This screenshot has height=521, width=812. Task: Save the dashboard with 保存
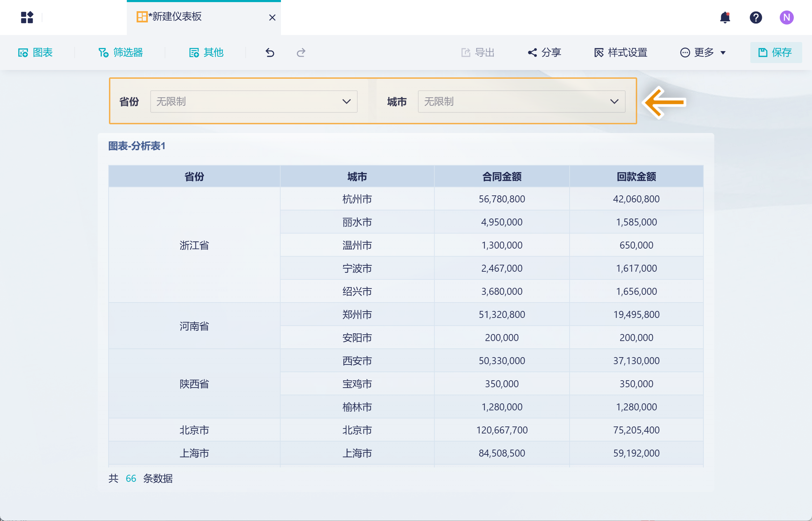(x=776, y=53)
